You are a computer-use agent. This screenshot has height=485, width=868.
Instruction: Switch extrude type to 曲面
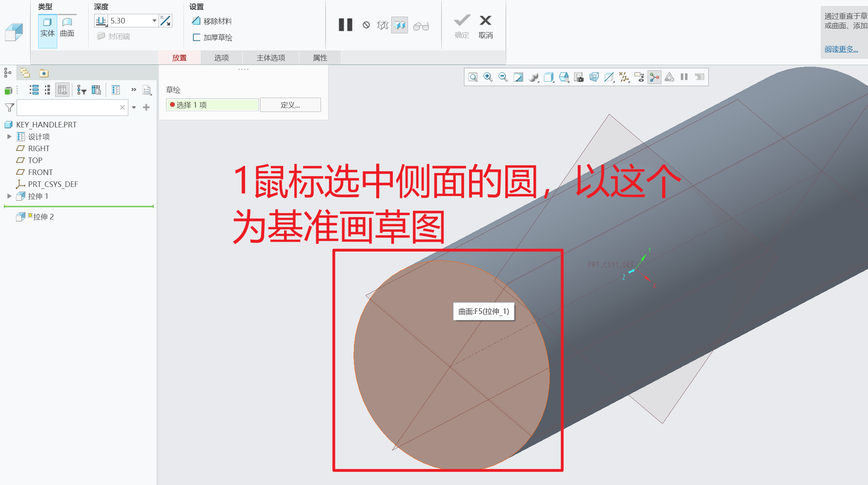(67, 27)
